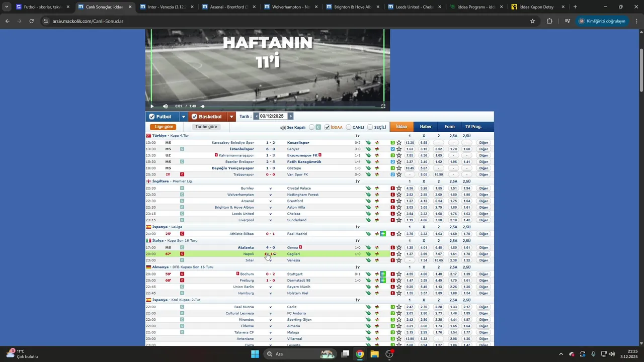644x362 pixels.
Task: Toggle the Ses Kapalı speaker icon
Action: click(283, 128)
